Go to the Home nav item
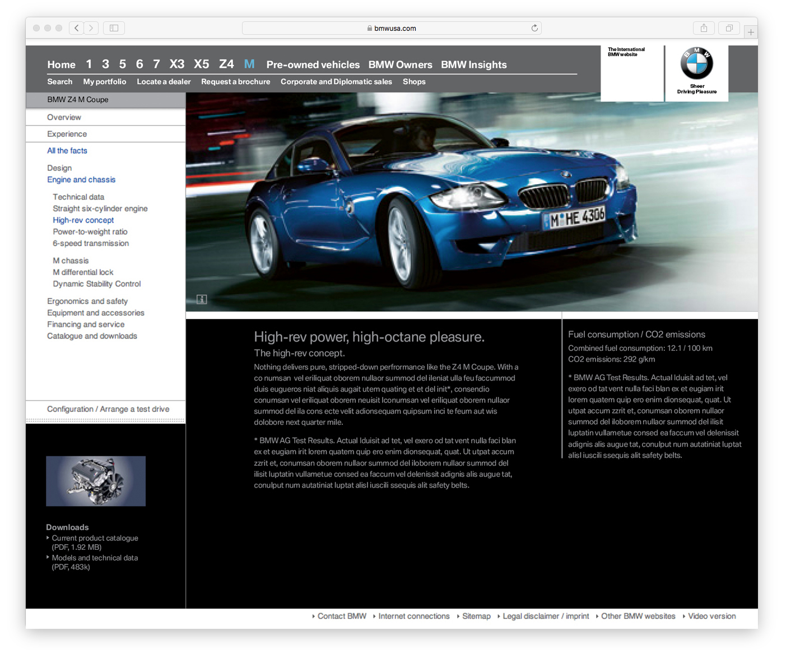 pyautogui.click(x=61, y=64)
